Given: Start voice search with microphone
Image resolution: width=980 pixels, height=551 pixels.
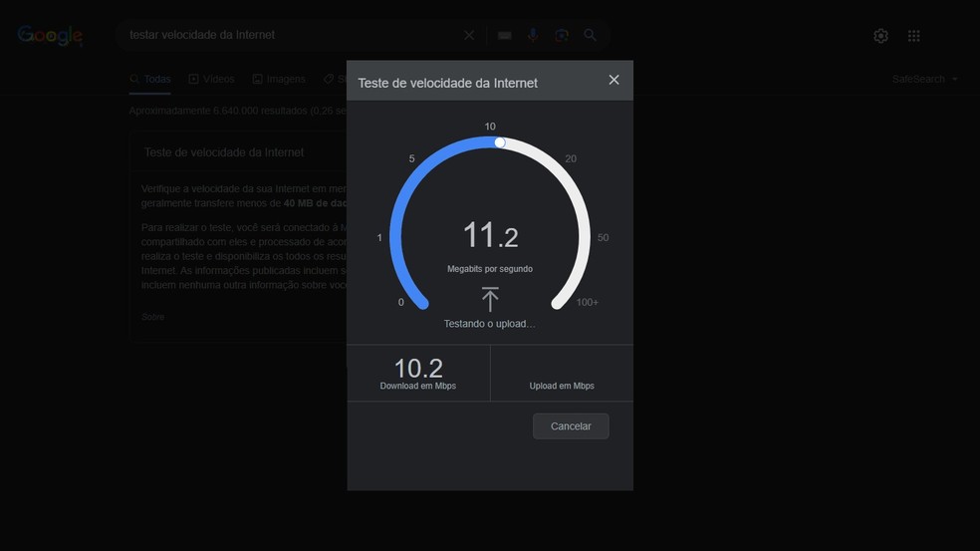Looking at the screenshot, I should 533,35.
